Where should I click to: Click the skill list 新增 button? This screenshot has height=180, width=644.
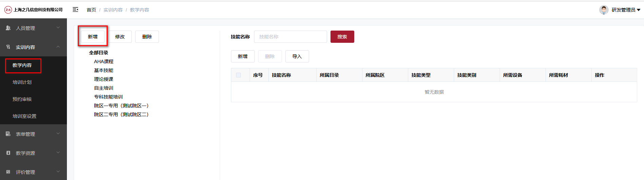(x=243, y=56)
